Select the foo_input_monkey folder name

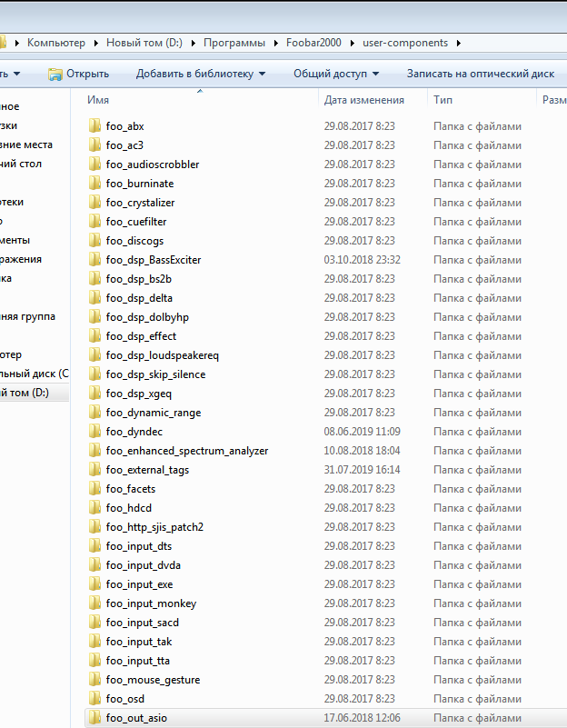151,603
